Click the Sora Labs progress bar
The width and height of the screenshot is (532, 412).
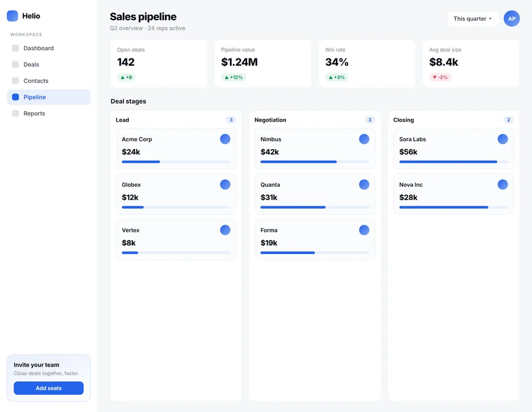(x=453, y=162)
